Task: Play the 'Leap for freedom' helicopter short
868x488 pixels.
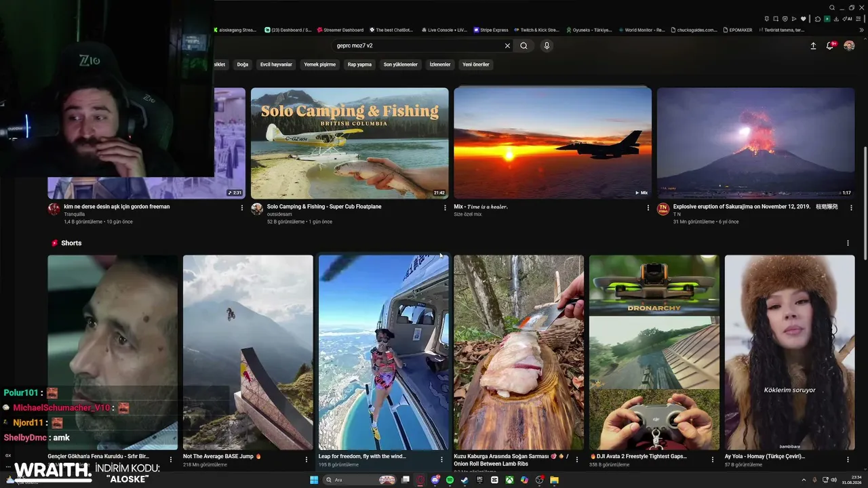Action: (x=384, y=352)
